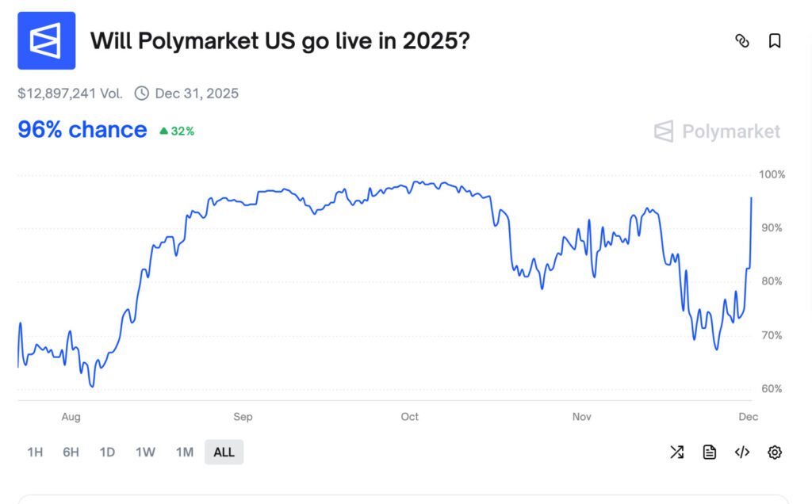
Task: Enable the 1D chart view
Action: pos(107,452)
